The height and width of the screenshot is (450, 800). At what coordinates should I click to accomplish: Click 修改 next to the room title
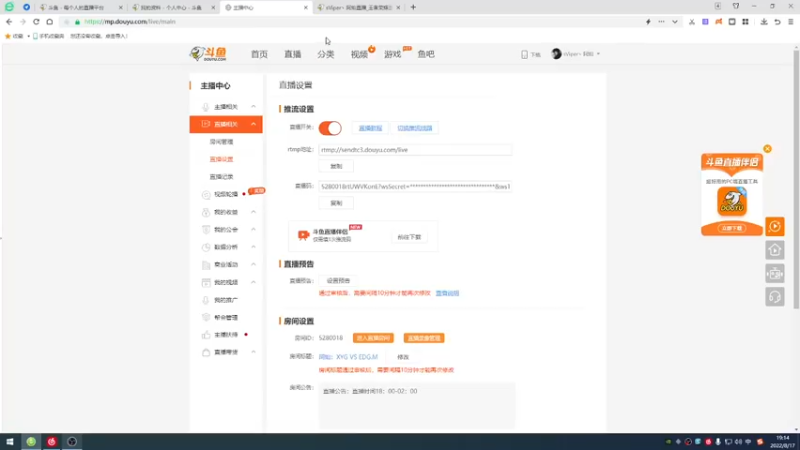(x=403, y=357)
